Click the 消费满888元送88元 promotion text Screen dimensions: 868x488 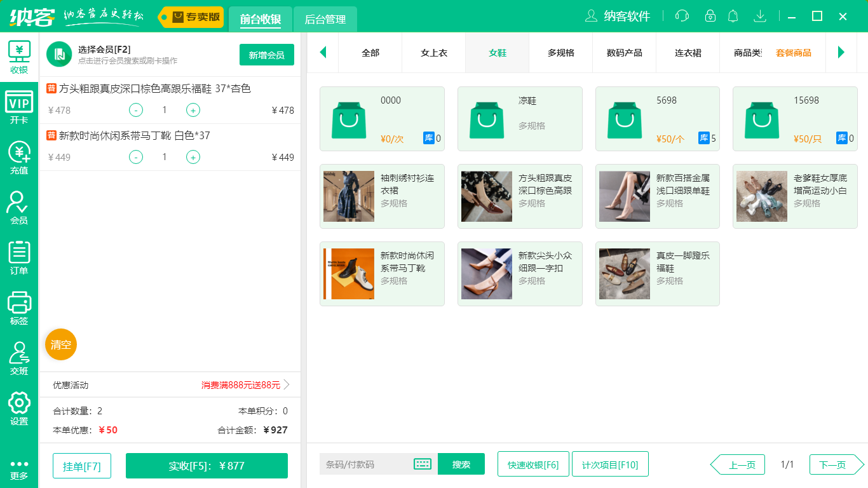point(241,385)
